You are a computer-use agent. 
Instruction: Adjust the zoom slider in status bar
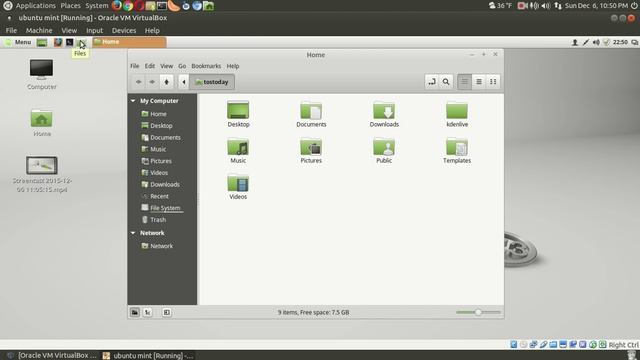[478, 312]
